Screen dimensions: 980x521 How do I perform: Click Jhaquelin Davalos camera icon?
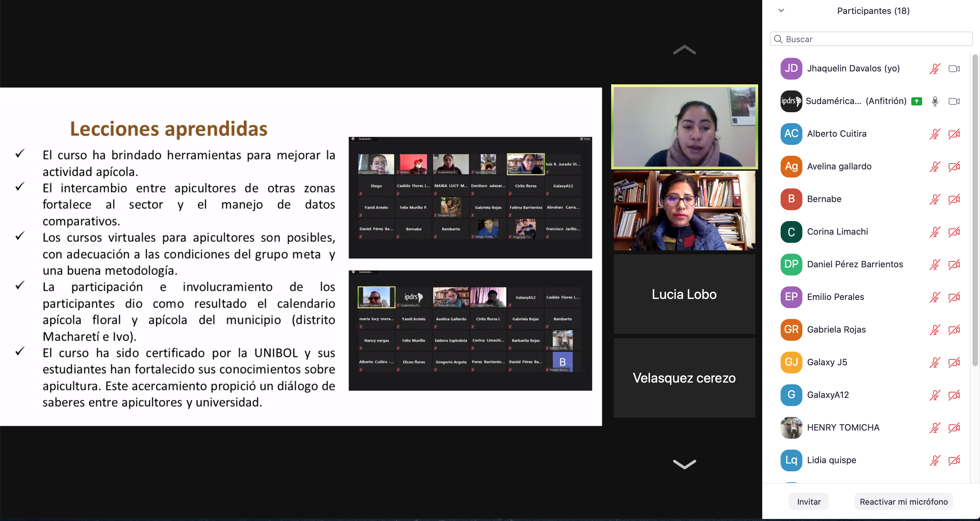[954, 68]
